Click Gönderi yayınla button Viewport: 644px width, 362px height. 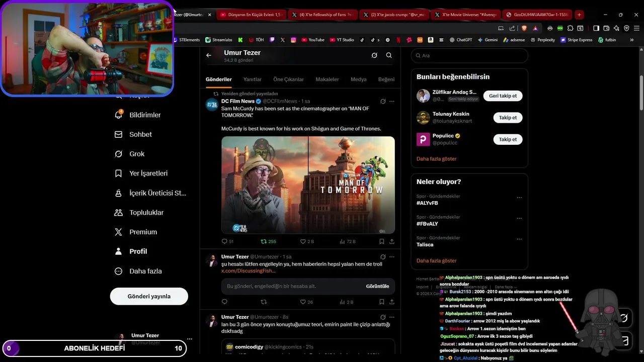[149, 296]
